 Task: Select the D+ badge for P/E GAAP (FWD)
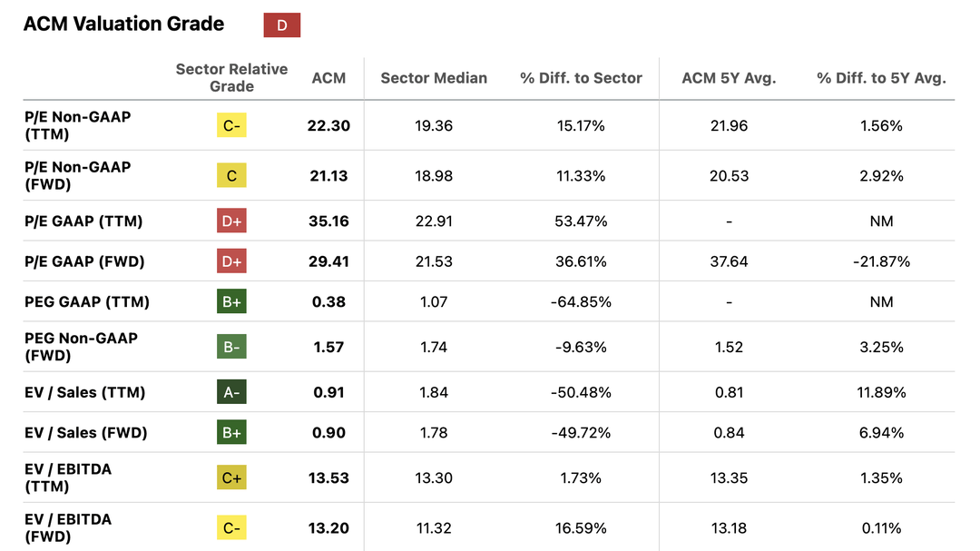click(231, 261)
